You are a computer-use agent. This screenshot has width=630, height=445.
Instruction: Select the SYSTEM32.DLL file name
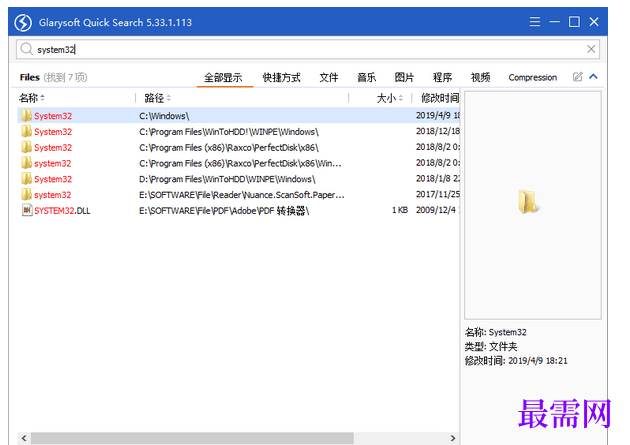(62, 211)
